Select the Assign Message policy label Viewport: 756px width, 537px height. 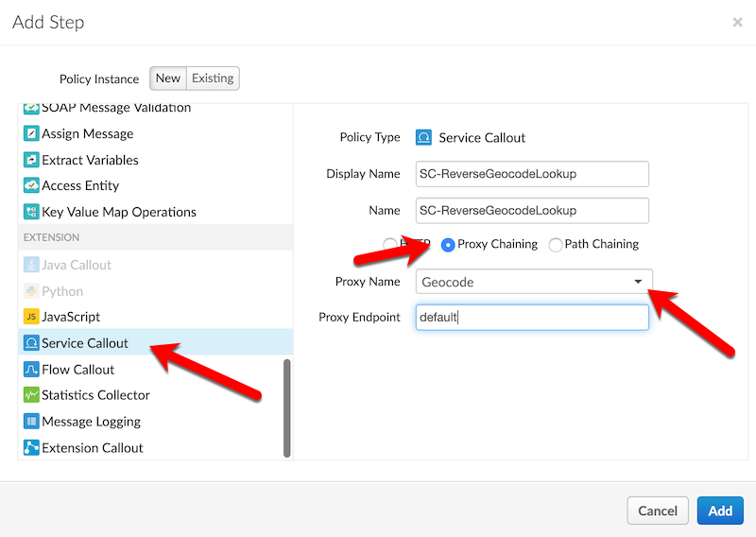click(88, 133)
